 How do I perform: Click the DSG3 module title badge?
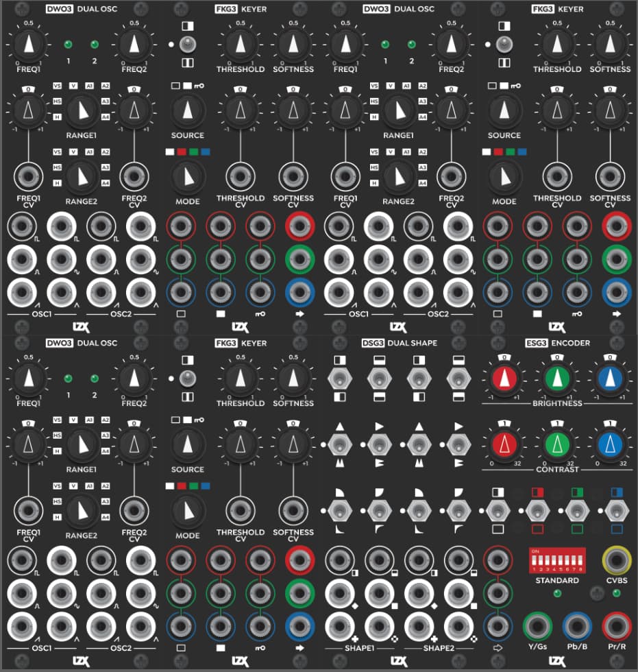[x=373, y=343]
